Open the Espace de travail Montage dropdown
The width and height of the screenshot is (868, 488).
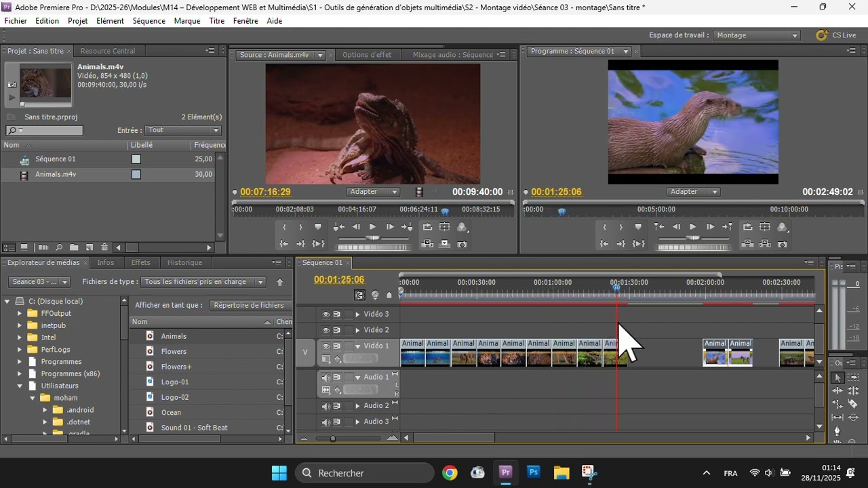(757, 35)
